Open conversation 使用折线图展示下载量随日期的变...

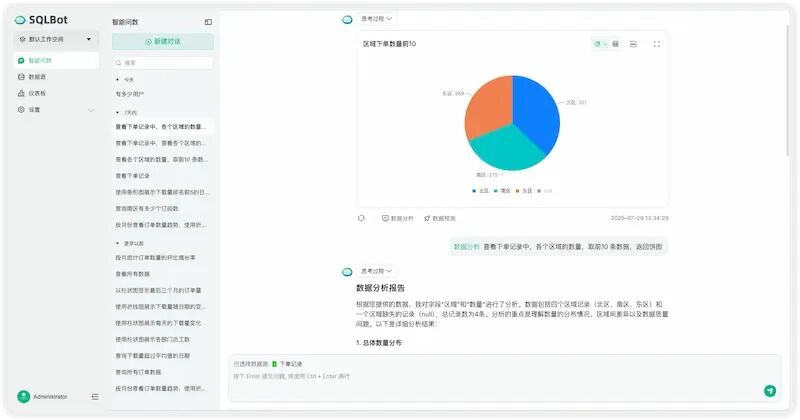[x=163, y=307]
